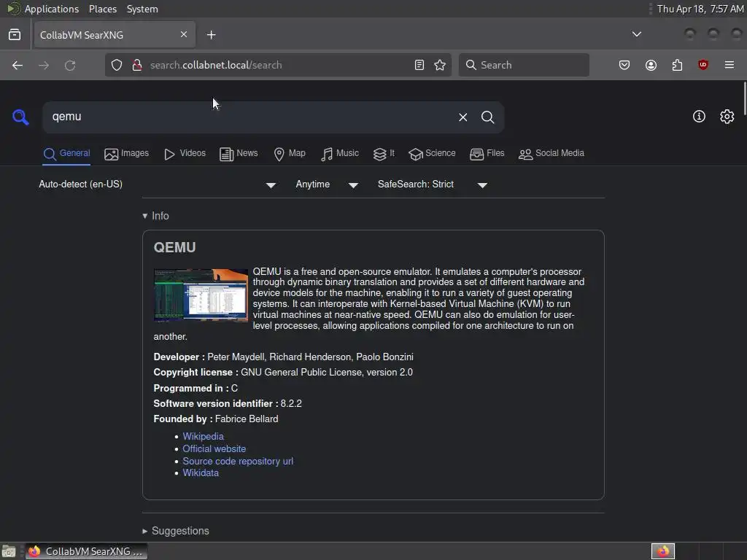Click 'Fabrice Bellard' founder text
Viewport: 747px width, 560px height.
click(x=247, y=419)
